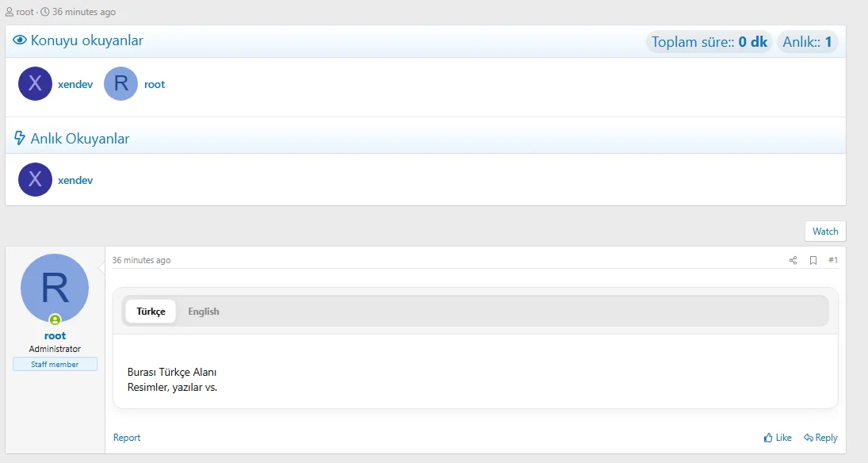Open root's profile link in readers list
This screenshot has width=868, height=463.
155,84
